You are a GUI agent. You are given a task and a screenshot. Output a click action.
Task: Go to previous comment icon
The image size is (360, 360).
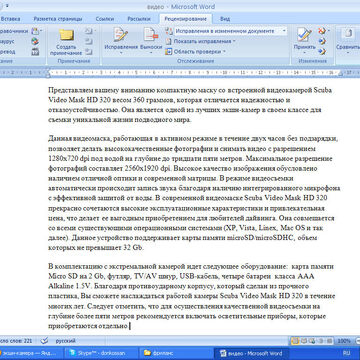[89, 41]
